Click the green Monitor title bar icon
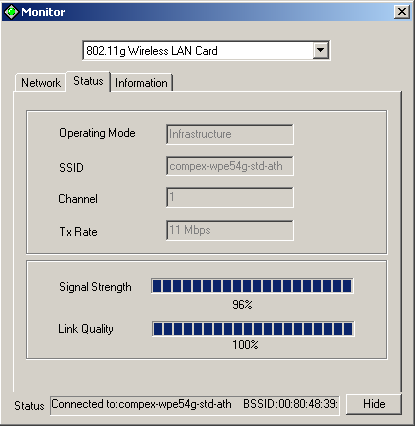The height and width of the screenshot is (426, 415). point(11,12)
